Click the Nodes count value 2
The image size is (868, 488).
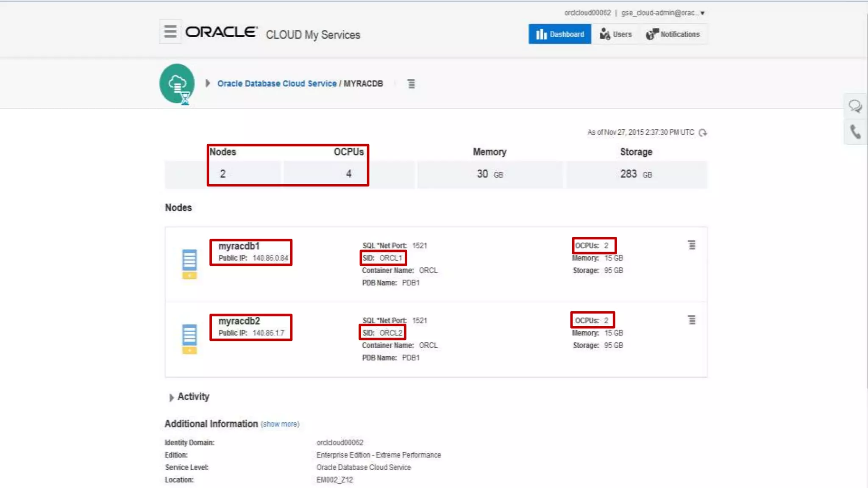[x=223, y=174]
